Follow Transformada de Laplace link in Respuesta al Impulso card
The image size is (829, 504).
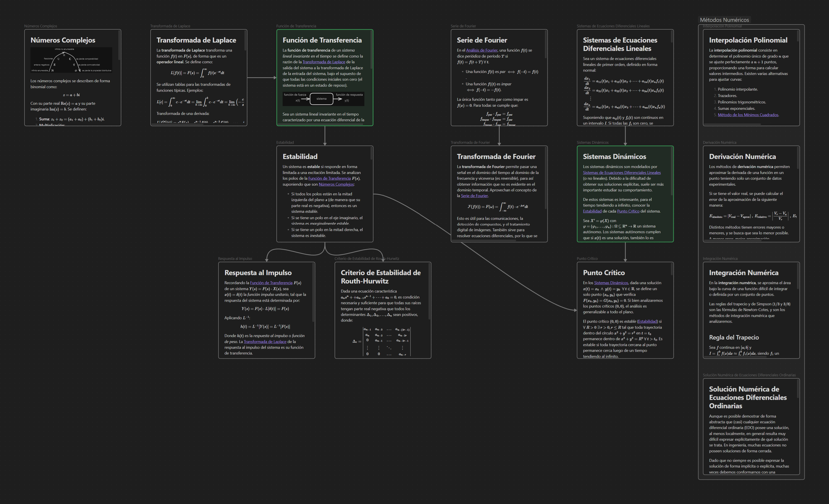[265, 342]
